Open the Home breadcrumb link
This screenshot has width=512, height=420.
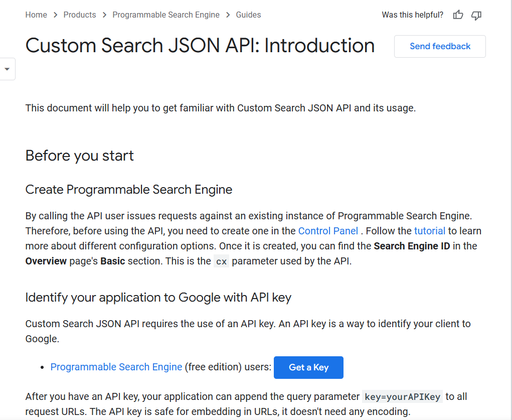pyautogui.click(x=36, y=15)
